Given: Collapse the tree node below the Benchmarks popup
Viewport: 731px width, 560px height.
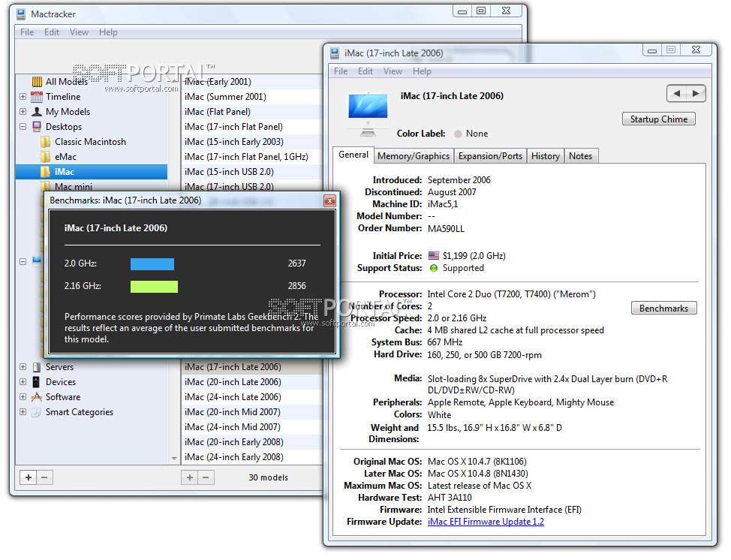Looking at the screenshot, I should point(23,261).
